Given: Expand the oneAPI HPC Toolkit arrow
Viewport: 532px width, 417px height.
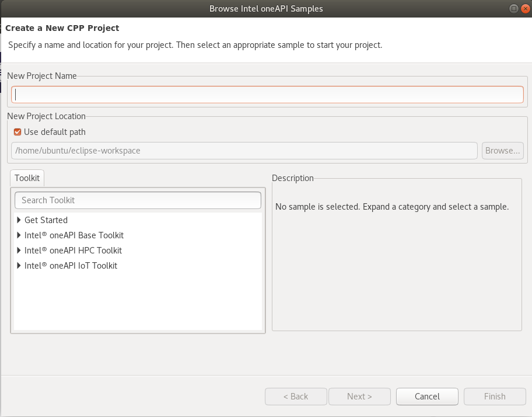Looking at the screenshot, I should tap(19, 251).
